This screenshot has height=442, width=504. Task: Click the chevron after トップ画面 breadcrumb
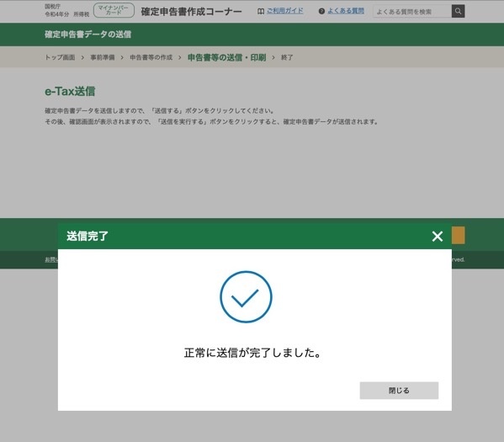pyautogui.click(x=82, y=57)
